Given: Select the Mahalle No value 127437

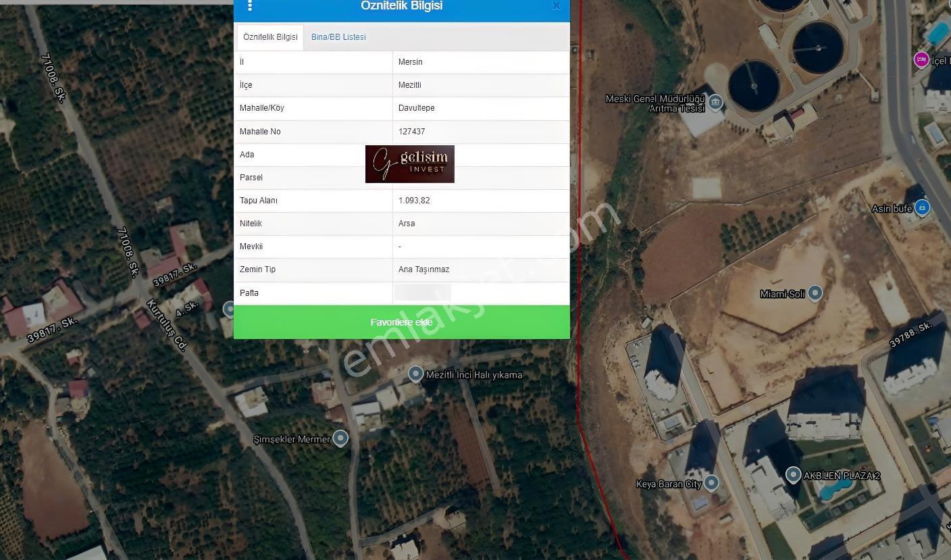Looking at the screenshot, I should click(x=411, y=132).
